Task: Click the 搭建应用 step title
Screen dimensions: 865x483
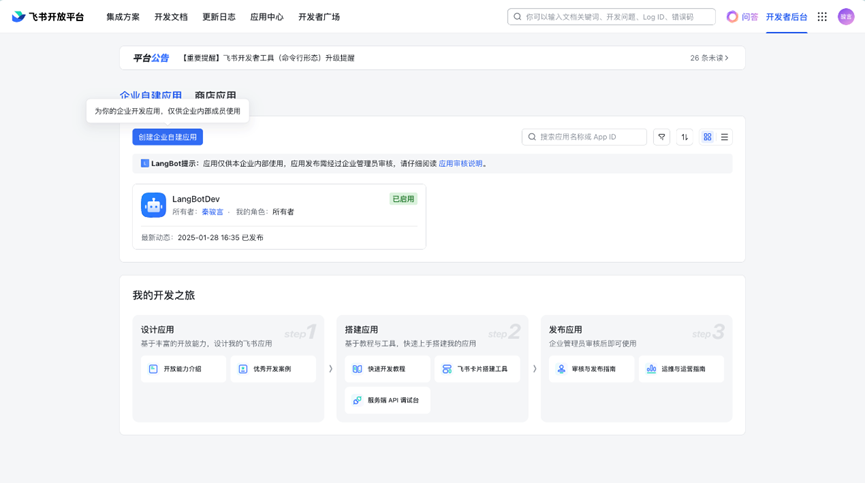Action: click(361, 330)
